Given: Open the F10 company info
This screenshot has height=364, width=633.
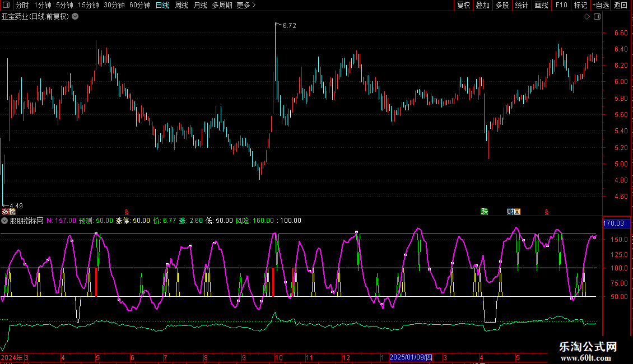Looking at the screenshot, I should (561, 5).
